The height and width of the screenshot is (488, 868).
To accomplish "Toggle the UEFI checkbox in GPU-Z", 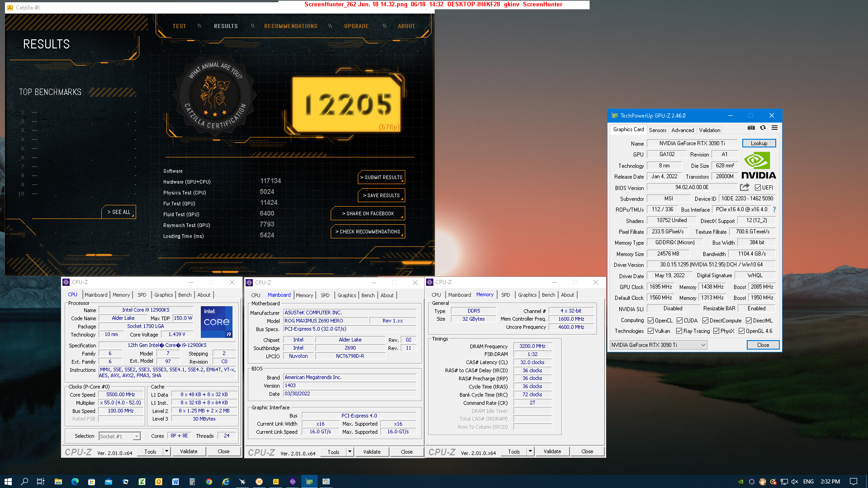I will 758,188.
